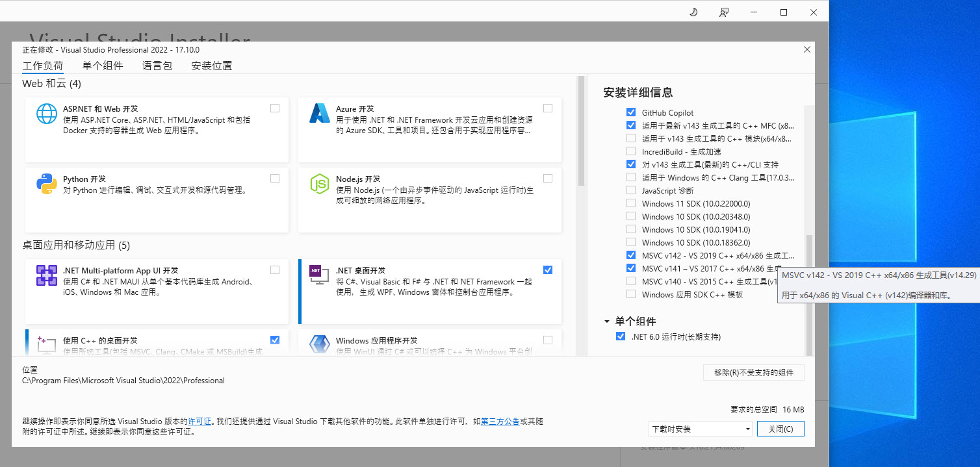Check the JavaScript diagnostics component
Image resolution: width=980 pixels, height=467 pixels.
(631, 190)
